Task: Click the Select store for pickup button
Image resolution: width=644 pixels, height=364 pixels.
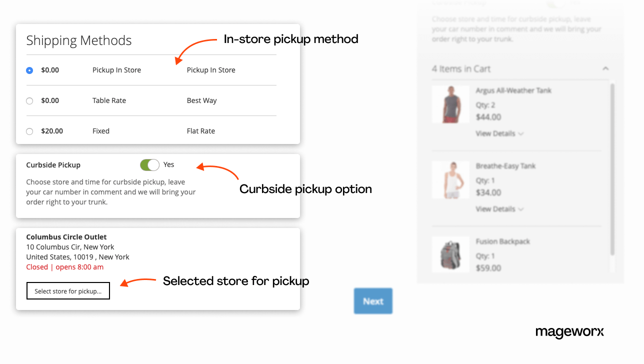Action: click(68, 291)
